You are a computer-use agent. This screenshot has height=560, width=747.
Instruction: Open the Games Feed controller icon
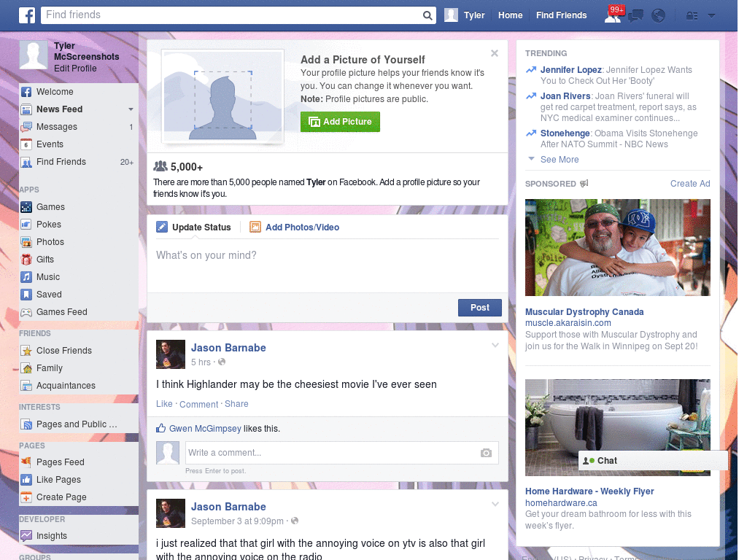click(26, 312)
